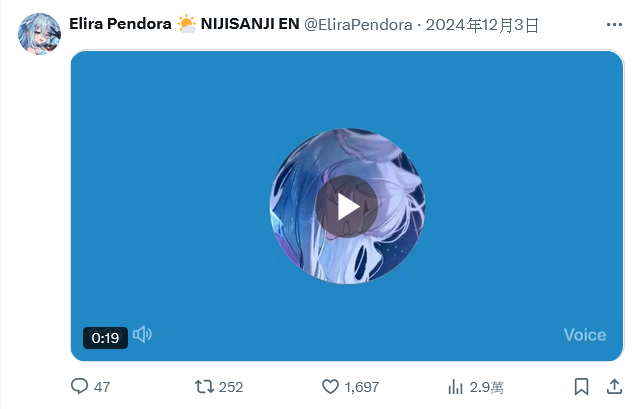The height and width of the screenshot is (409, 641).
Task: Click the 47 replies count
Action: [102, 387]
